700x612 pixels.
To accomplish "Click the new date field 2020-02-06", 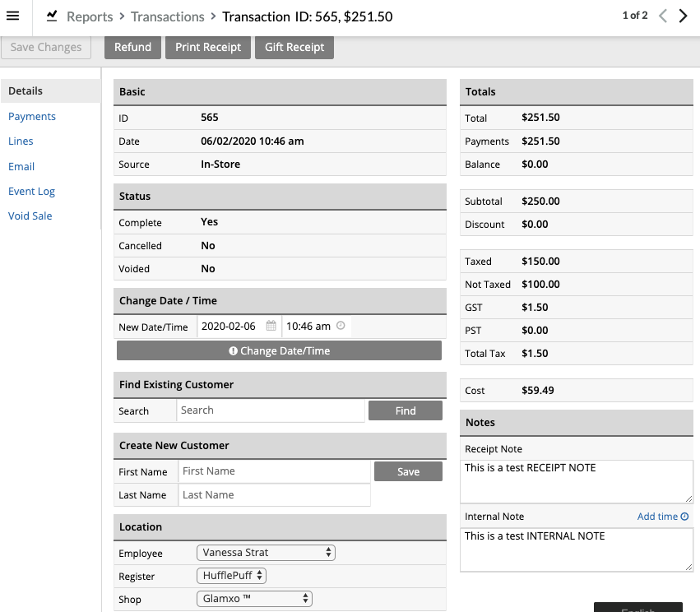I will click(239, 327).
